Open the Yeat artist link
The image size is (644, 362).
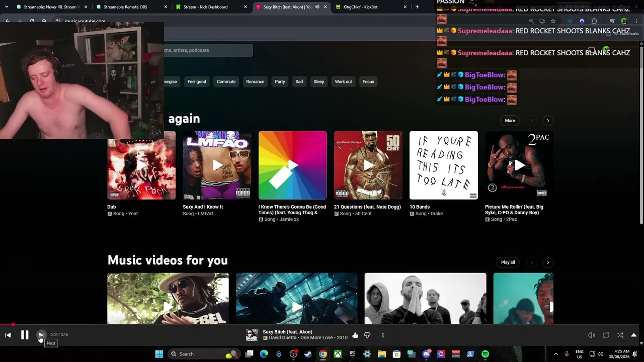[133, 214]
